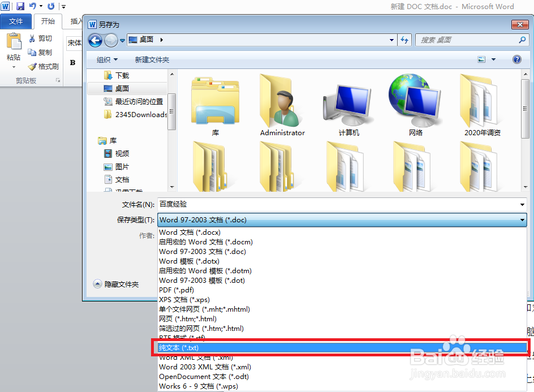Click the file list's vertical scrollbar thumb

coord(525,109)
